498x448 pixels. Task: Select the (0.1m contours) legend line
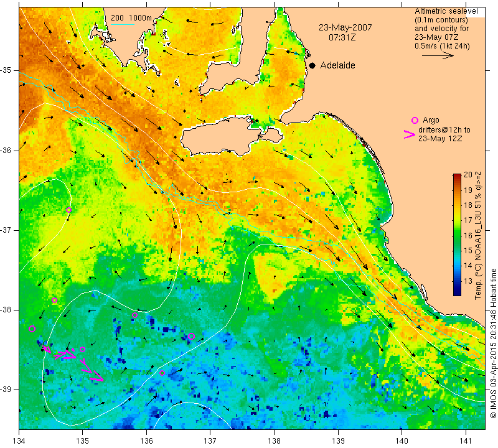(x=441, y=20)
